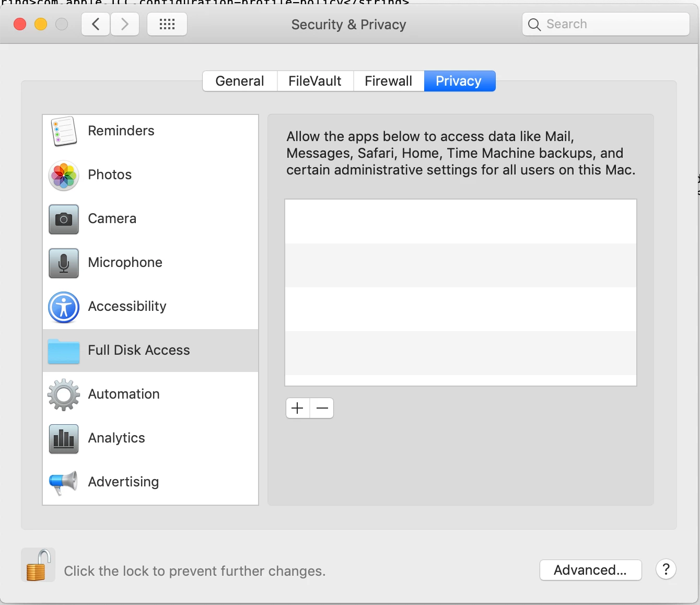Minimize the window with the yellow button
Viewport: 700px width, 605px height.
pos(41,24)
